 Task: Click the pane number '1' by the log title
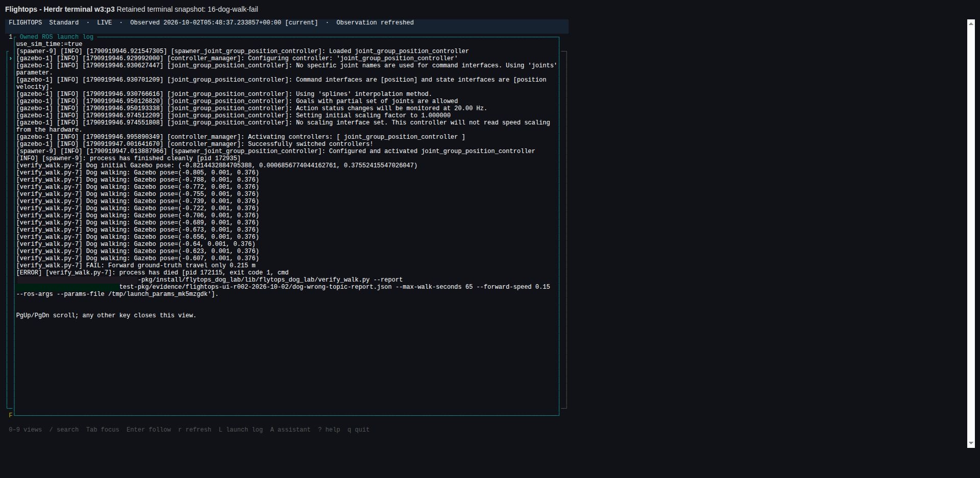pos(10,37)
